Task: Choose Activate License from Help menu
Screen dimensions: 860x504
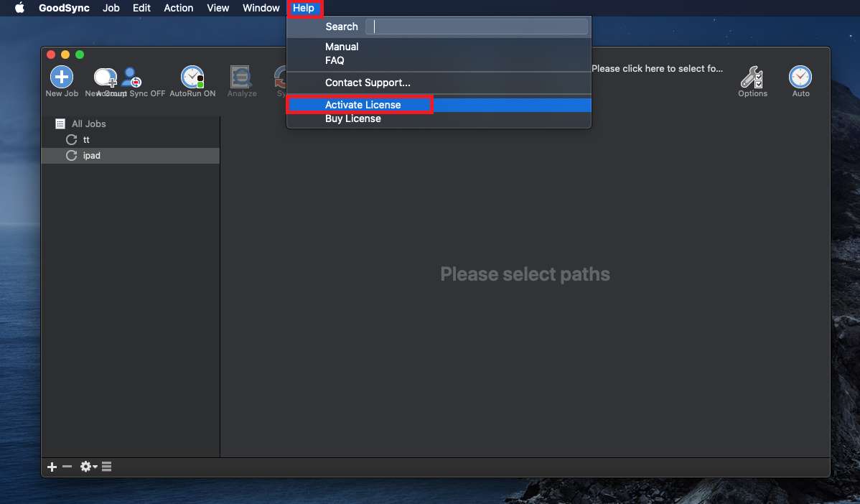Action: (x=363, y=105)
